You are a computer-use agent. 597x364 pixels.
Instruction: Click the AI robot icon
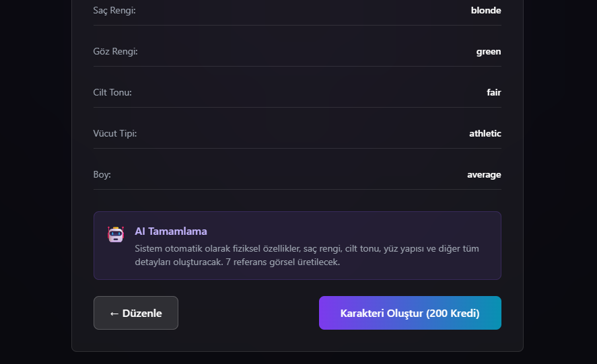click(x=116, y=234)
